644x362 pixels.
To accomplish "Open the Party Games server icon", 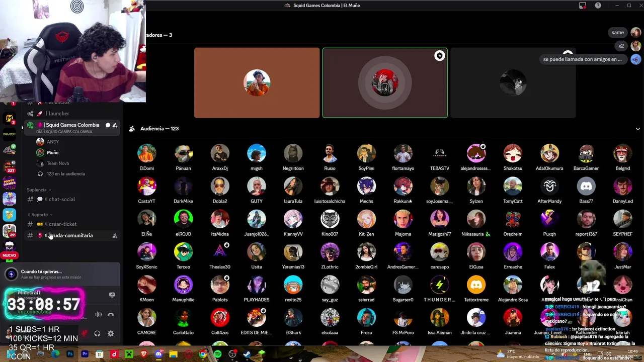I will tap(10, 182).
